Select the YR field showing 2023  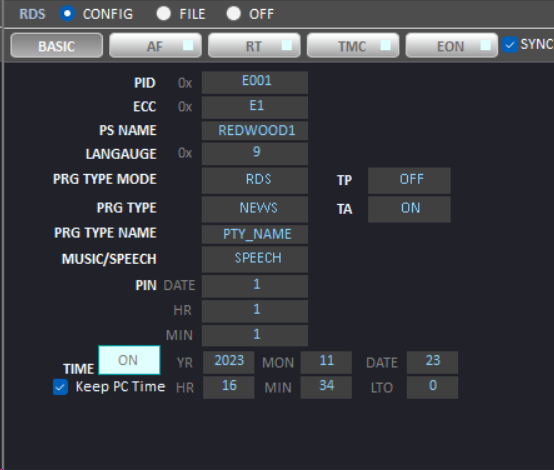pos(229,362)
